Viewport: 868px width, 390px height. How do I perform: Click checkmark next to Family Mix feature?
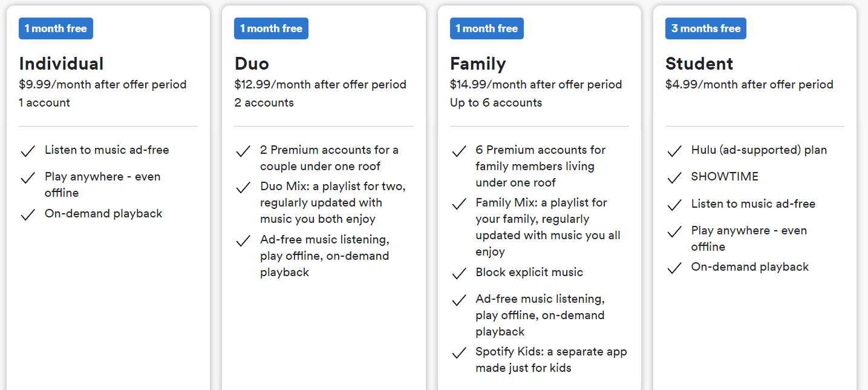point(459,203)
